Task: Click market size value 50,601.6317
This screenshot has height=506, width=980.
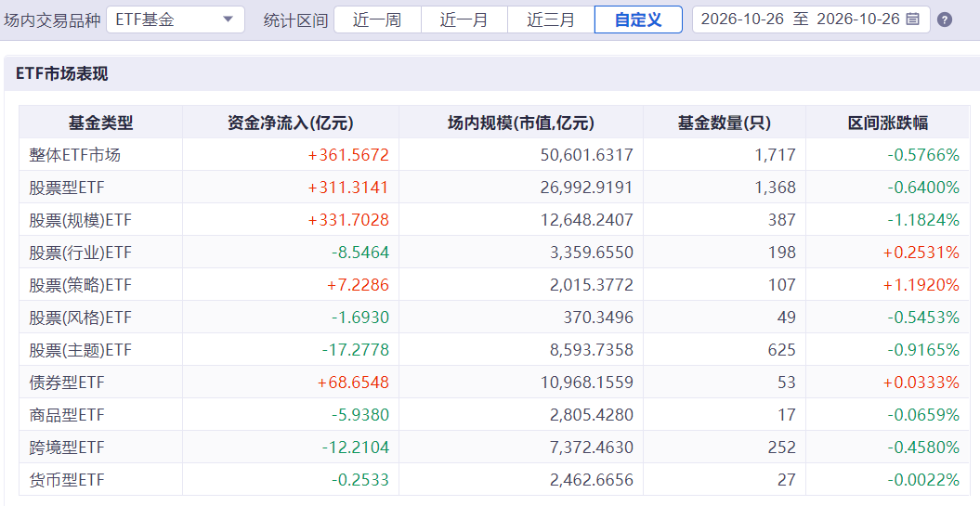Action: [587, 155]
